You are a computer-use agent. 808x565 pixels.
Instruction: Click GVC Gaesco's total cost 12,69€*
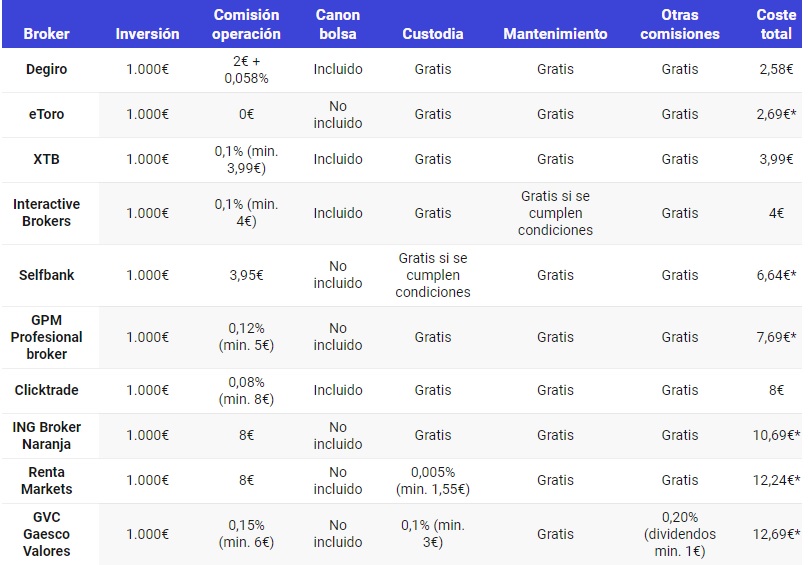click(x=777, y=534)
